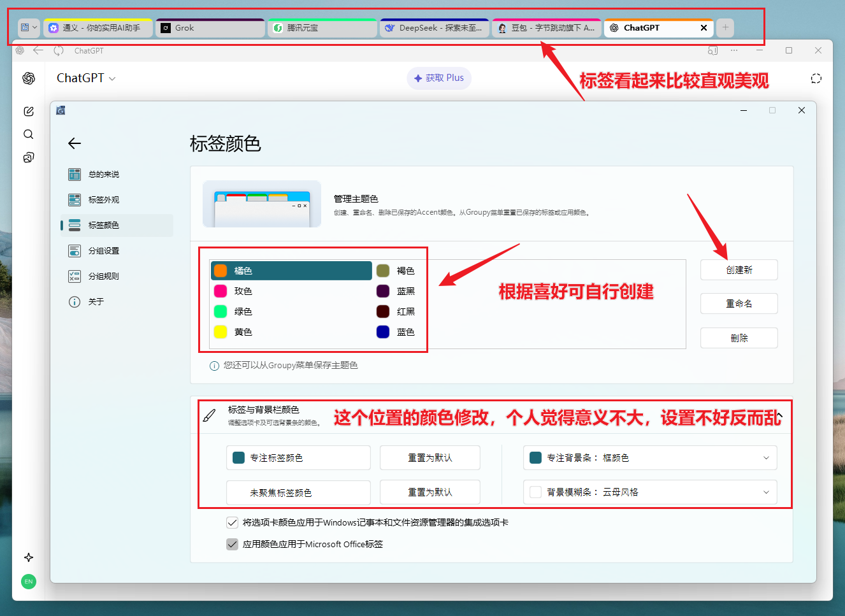Click the temporary chat dashed circle icon
This screenshot has height=616, width=845.
click(816, 78)
